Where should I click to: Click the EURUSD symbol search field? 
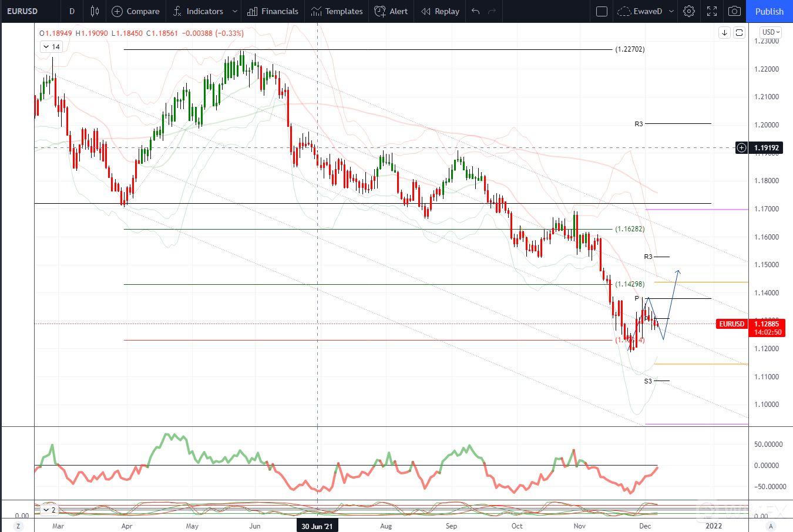(22, 11)
